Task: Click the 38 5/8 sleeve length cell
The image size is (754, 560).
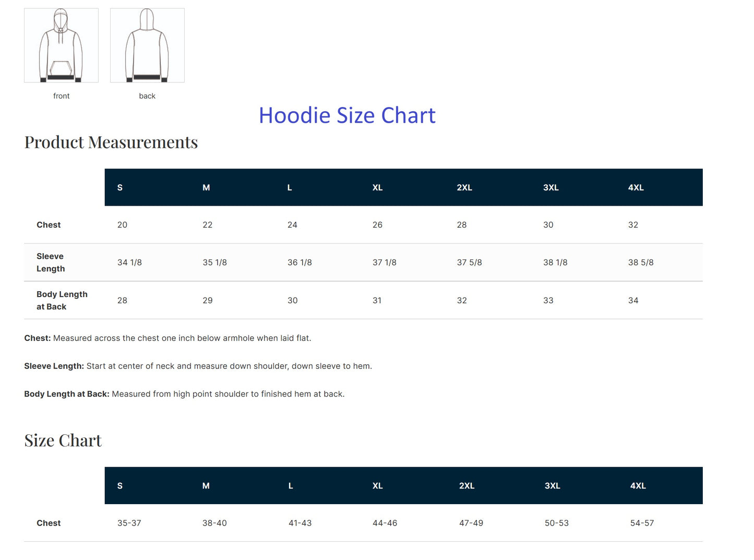Action: 641,263
